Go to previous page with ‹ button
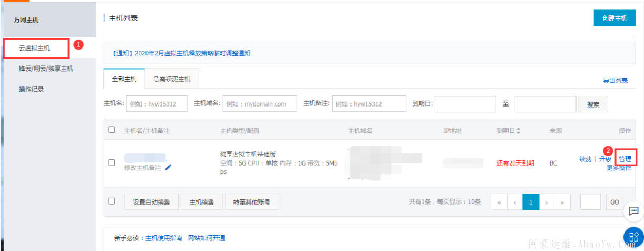The width and height of the screenshot is (644, 251). click(514, 202)
